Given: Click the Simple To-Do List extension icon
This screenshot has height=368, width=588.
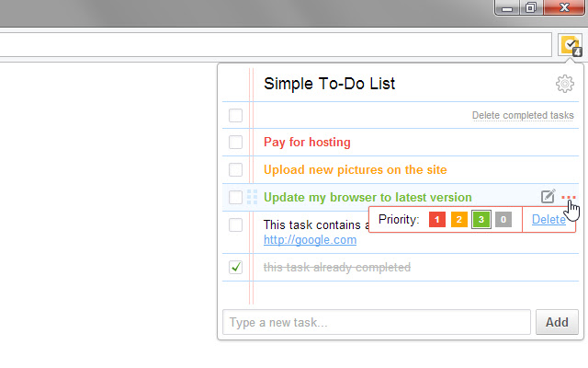Looking at the screenshot, I should [x=571, y=44].
